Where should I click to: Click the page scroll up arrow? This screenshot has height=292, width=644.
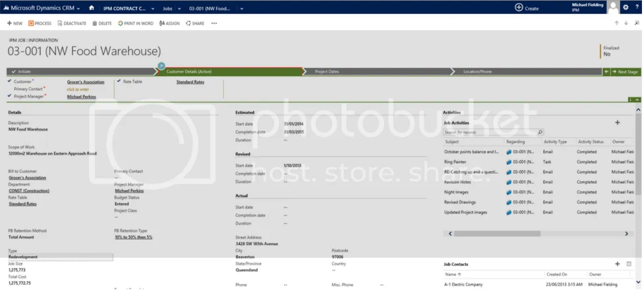click(638, 109)
